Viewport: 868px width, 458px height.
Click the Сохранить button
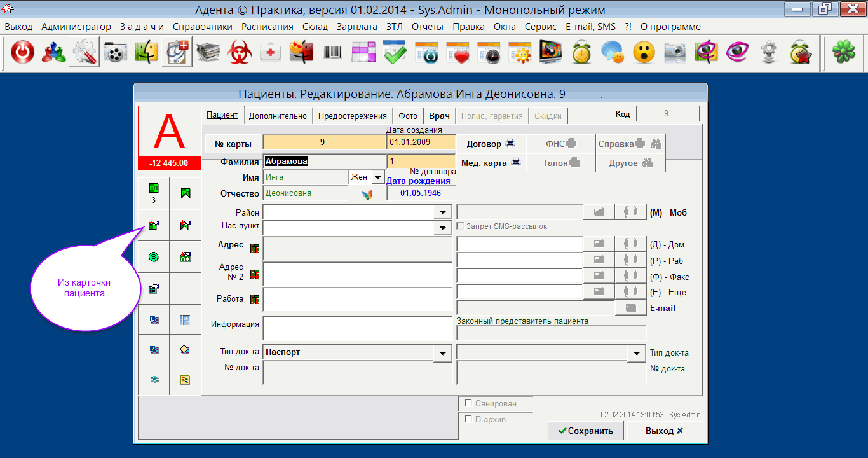coord(586,431)
